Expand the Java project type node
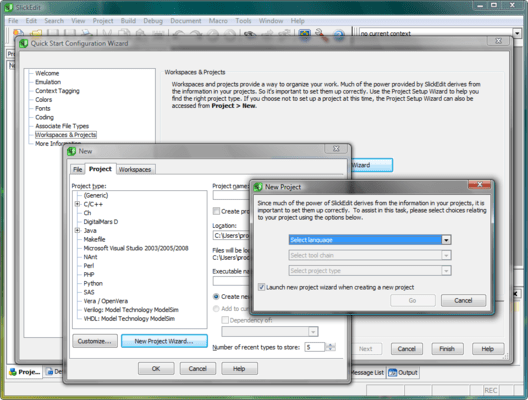Screen dimensions: 528x400 coord(77,230)
